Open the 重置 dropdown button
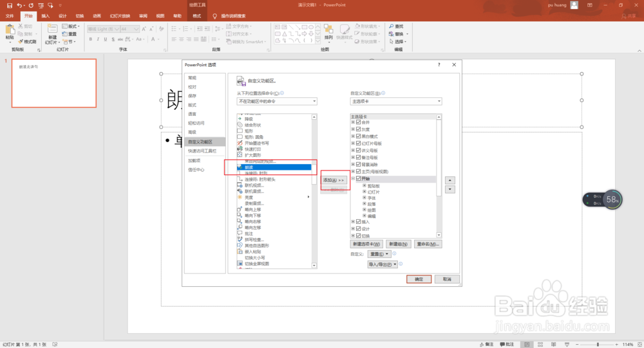This screenshot has width=644, height=348. (378, 254)
